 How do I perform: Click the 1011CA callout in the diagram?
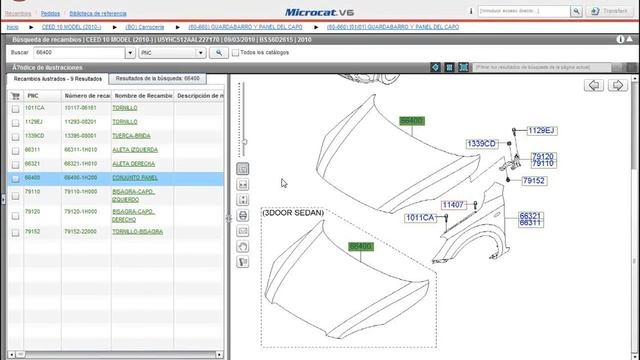[420, 218]
